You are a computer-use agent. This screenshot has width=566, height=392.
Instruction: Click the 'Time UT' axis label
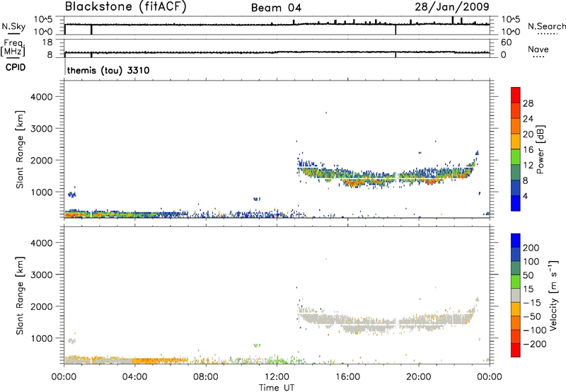click(x=277, y=388)
